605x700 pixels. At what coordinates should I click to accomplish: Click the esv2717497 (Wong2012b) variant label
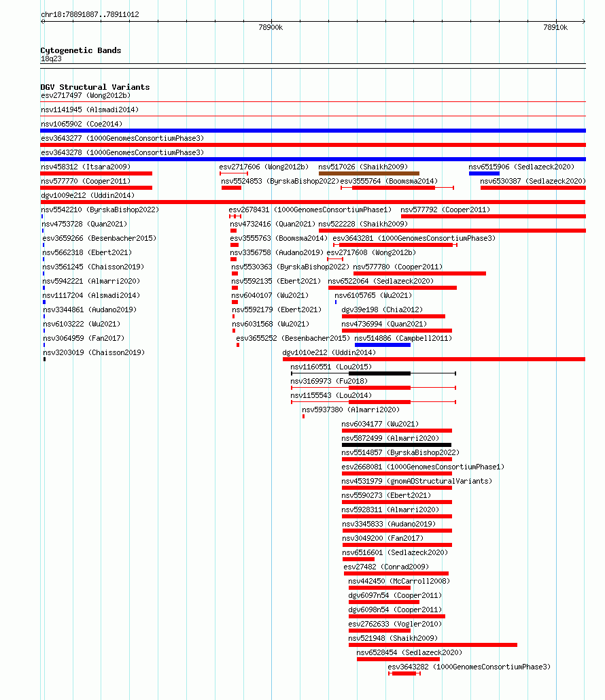pyautogui.click(x=86, y=95)
